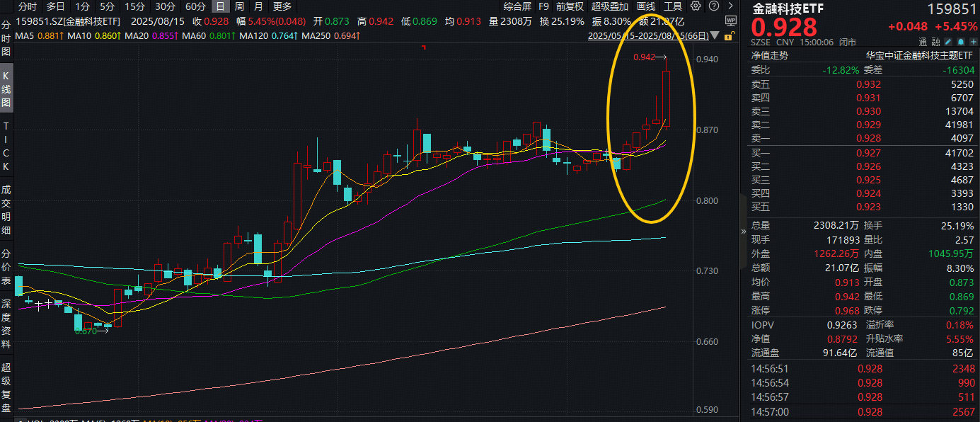The height and width of the screenshot is (422, 980).
Task: Open the 更多 periods menu
Action: [x=282, y=6]
